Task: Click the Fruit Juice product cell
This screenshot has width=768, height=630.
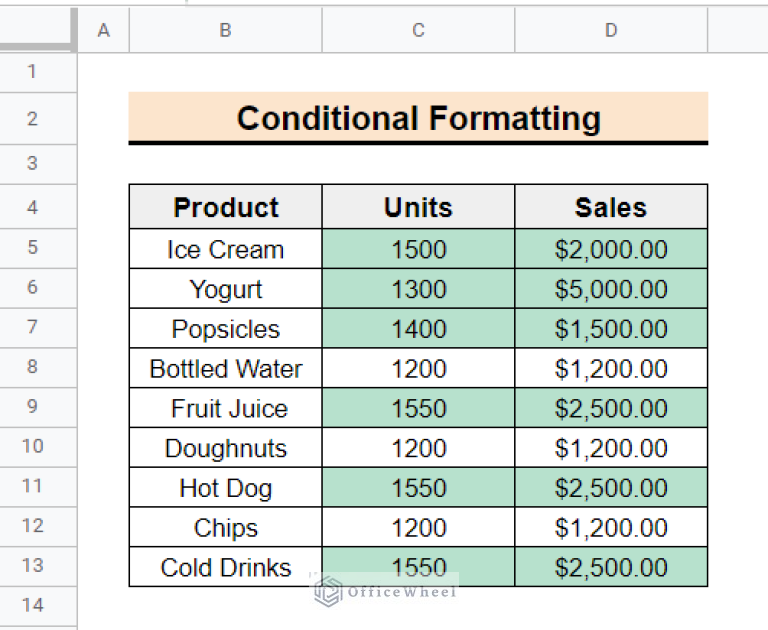Action: 225,408
